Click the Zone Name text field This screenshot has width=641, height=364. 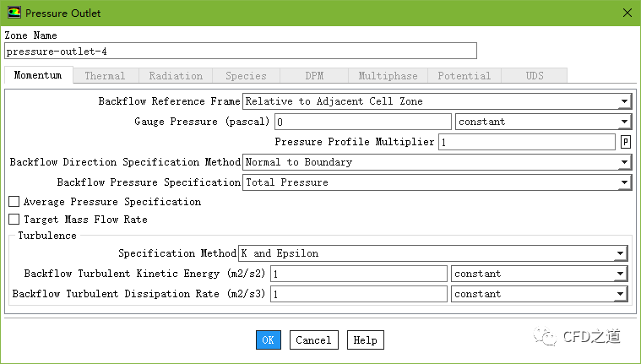240,52
